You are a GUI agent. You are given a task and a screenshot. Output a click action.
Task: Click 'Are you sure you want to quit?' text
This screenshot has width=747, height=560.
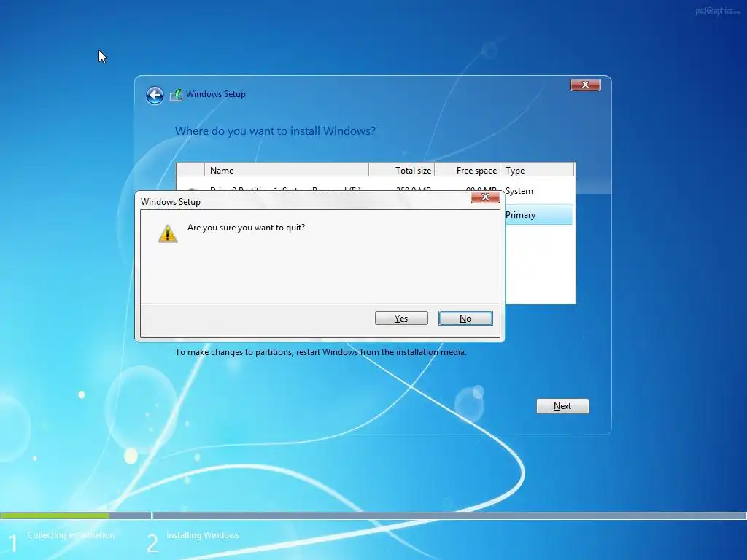tap(246, 227)
